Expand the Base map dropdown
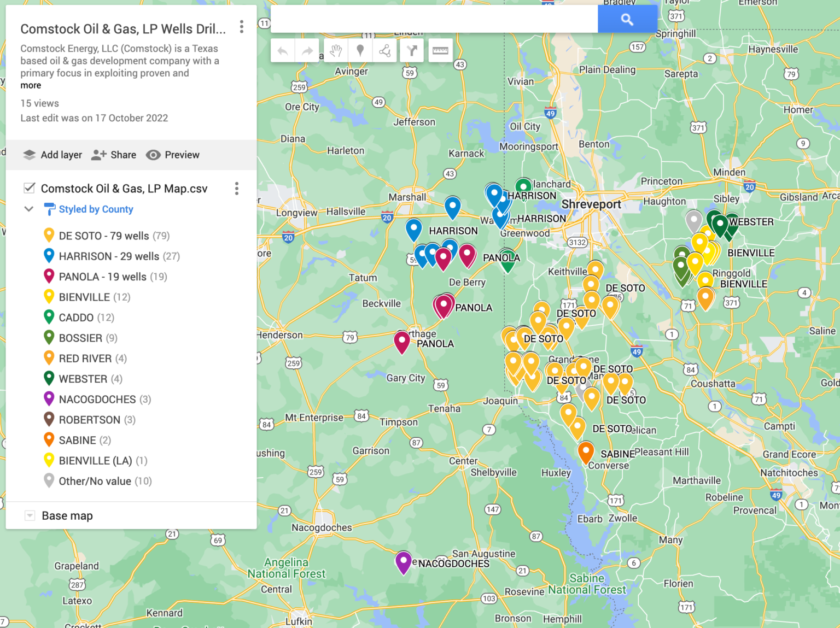The width and height of the screenshot is (840, 628). pyautogui.click(x=30, y=515)
